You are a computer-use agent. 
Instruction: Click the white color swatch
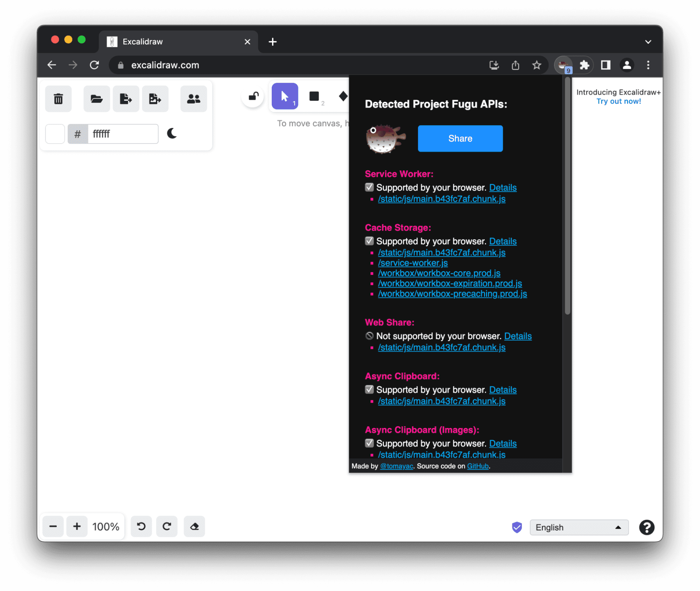(56, 134)
